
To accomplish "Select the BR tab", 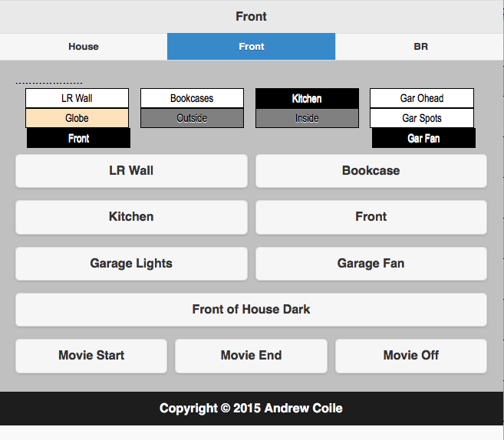I will point(420,47).
